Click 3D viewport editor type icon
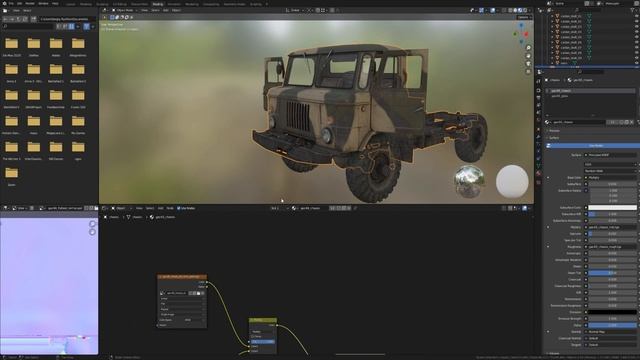 point(104,10)
